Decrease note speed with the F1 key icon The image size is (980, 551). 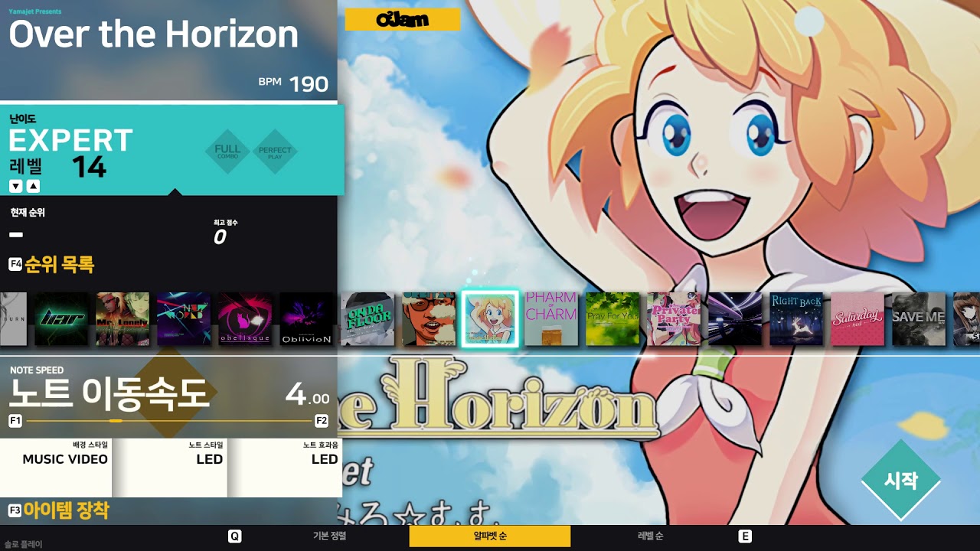(x=15, y=421)
